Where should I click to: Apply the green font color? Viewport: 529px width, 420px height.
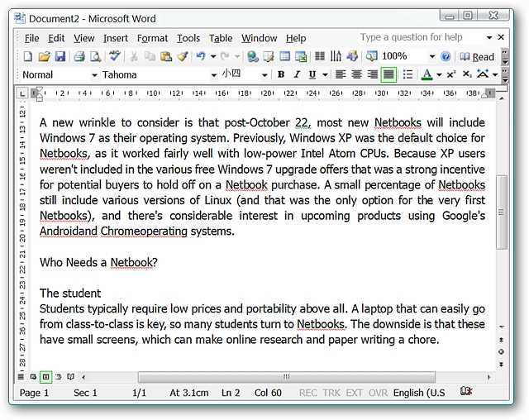coord(427,74)
